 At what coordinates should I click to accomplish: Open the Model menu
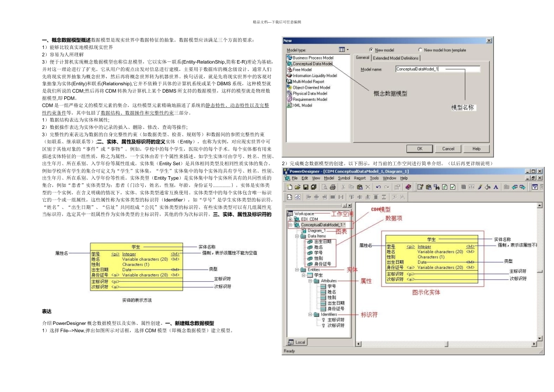(328, 178)
